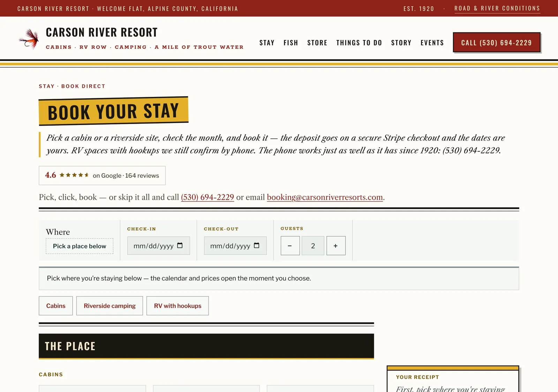Viewport: 558px width, 392px height.
Task: Select the Riverside camping filter button
Action: [x=110, y=306]
